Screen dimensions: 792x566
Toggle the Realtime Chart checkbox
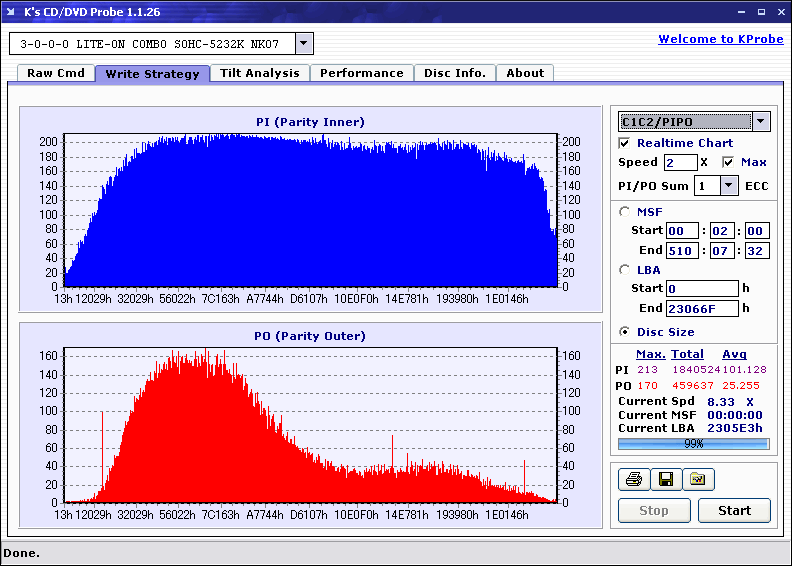624,143
